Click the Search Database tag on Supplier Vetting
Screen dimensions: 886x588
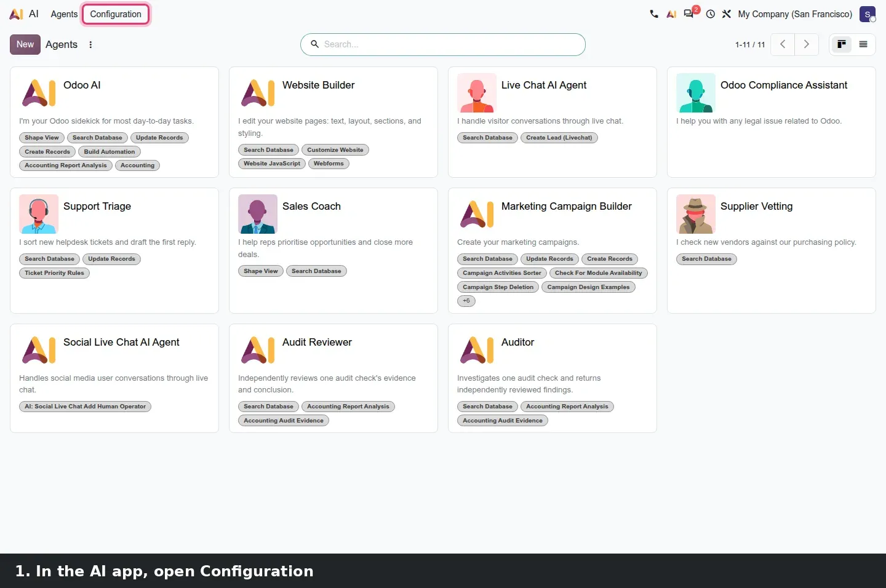click(706, 259)
